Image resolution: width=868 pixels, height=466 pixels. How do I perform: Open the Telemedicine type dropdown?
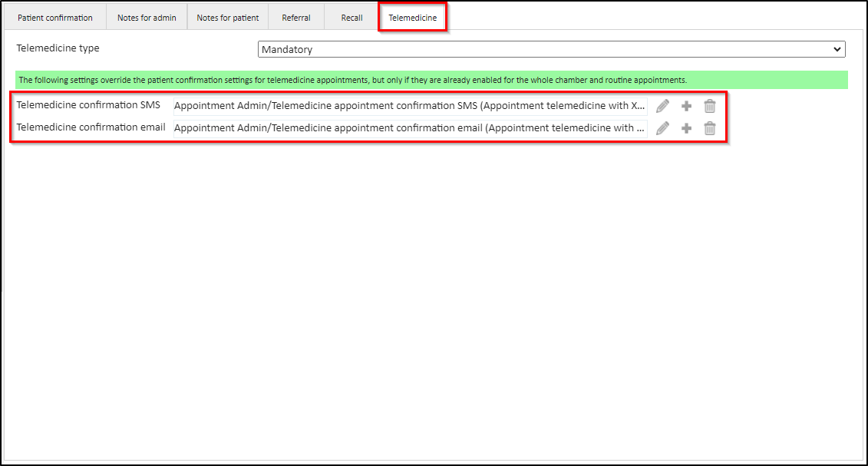pos(551,49)
